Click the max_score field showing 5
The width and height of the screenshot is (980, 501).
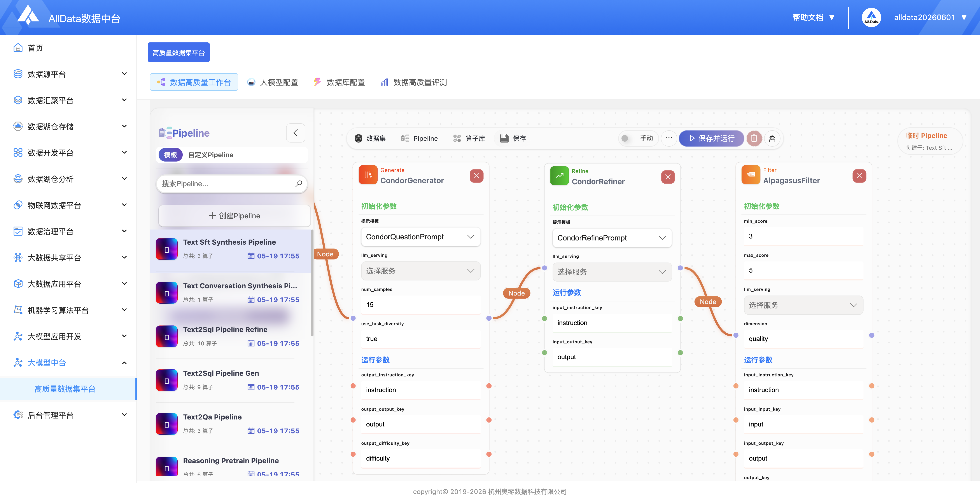point(803,271)
